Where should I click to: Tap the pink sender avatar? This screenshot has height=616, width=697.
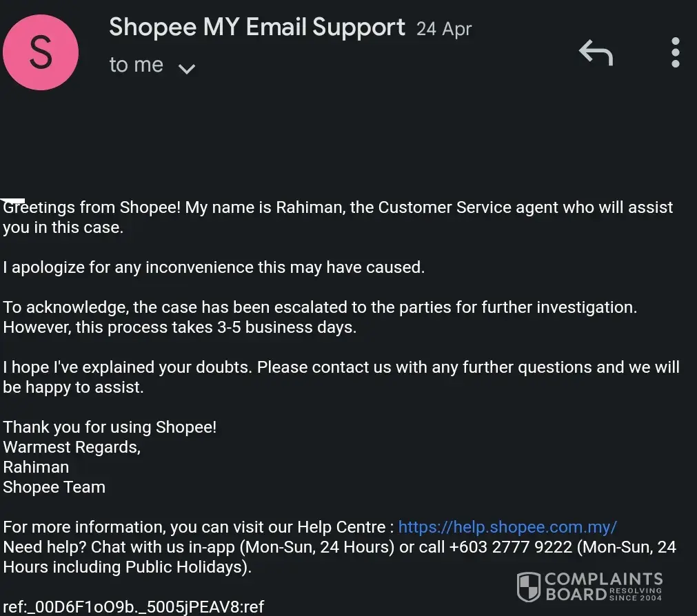click(41, 53)
